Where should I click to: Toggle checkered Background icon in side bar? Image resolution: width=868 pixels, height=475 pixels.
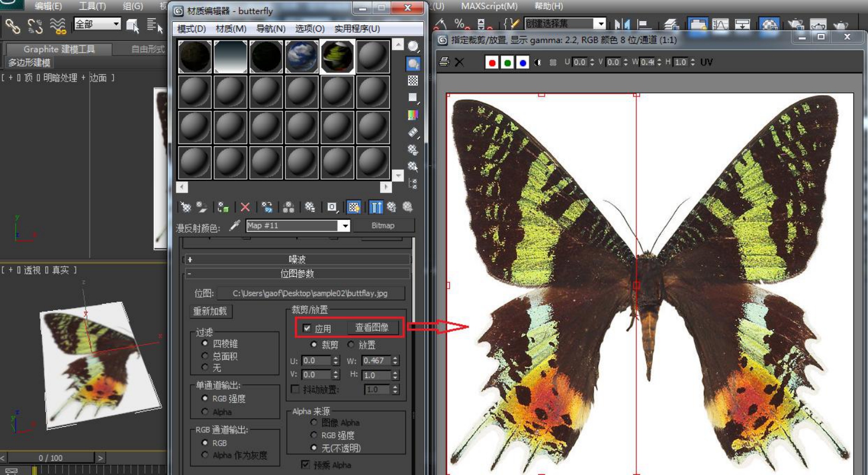[x=413, y=81]
